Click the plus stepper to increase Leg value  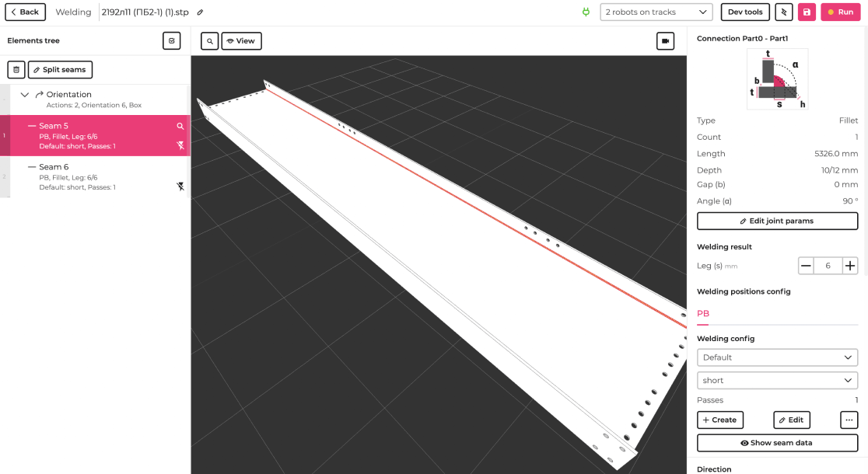pyautogui.click(x=849, y=265)
